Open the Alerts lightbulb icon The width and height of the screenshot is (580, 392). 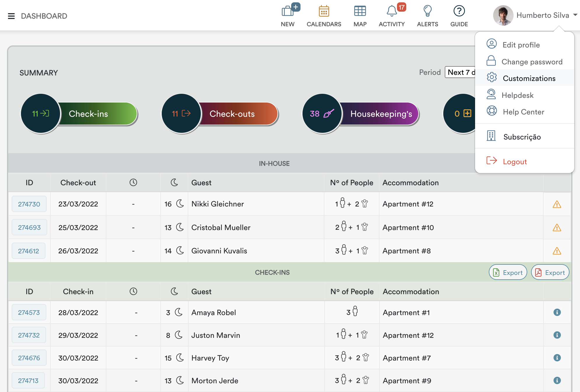428,11
